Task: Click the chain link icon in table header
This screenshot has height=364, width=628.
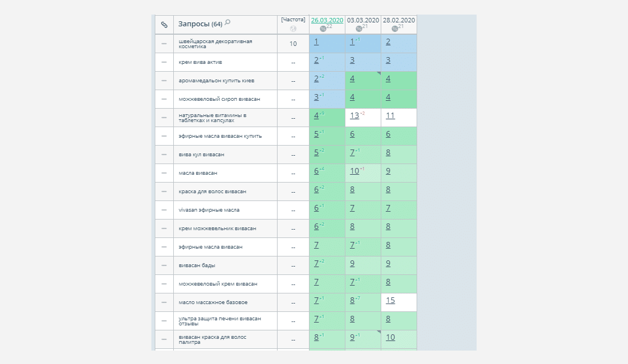Action: pyautogui.click(x=164, y=25)
